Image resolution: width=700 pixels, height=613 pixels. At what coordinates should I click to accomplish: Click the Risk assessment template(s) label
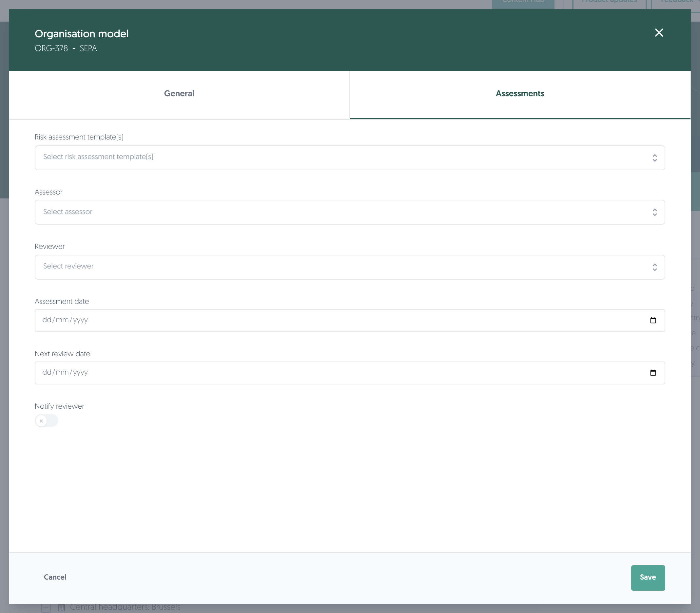point(79,137)
